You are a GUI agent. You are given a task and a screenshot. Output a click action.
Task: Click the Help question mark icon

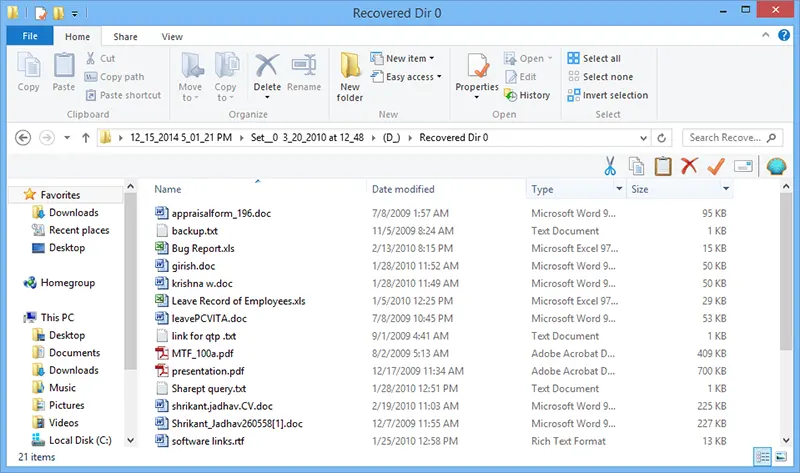coord(784,35)
